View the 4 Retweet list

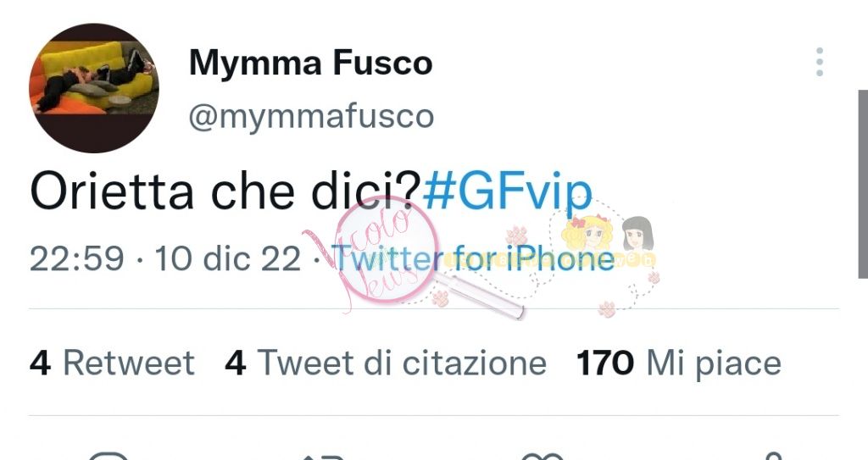(x=112, y=363)
